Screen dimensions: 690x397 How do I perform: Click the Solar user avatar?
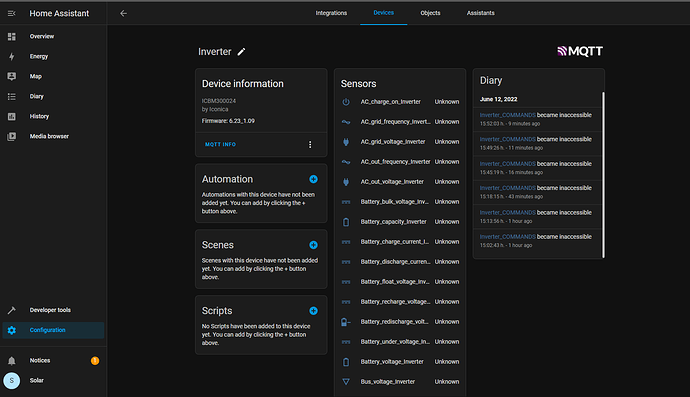tap(11, 381)
